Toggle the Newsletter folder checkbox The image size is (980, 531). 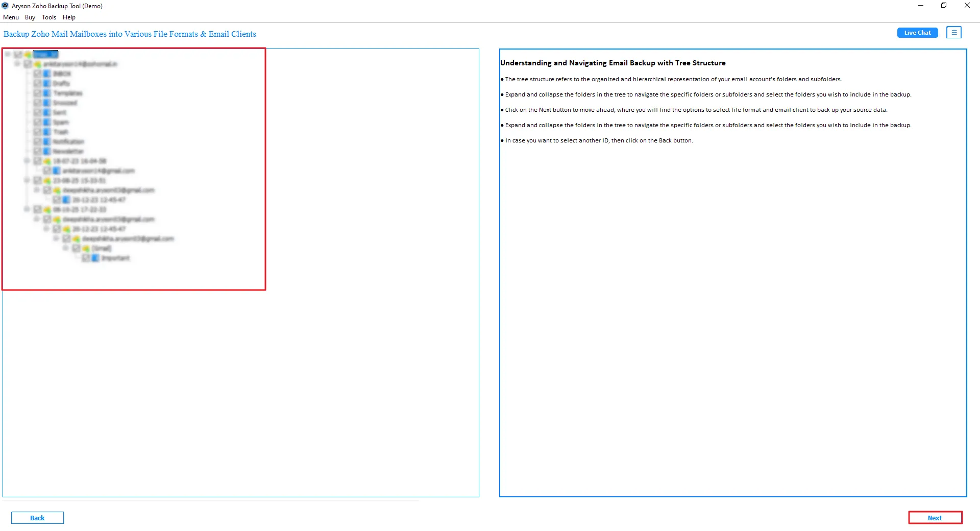(37, 151)
